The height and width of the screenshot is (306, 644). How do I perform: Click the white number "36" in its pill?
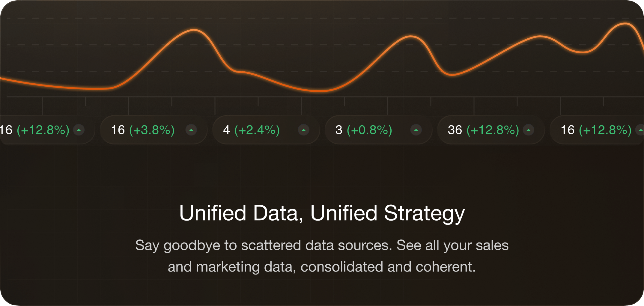[x=455, y=130]
